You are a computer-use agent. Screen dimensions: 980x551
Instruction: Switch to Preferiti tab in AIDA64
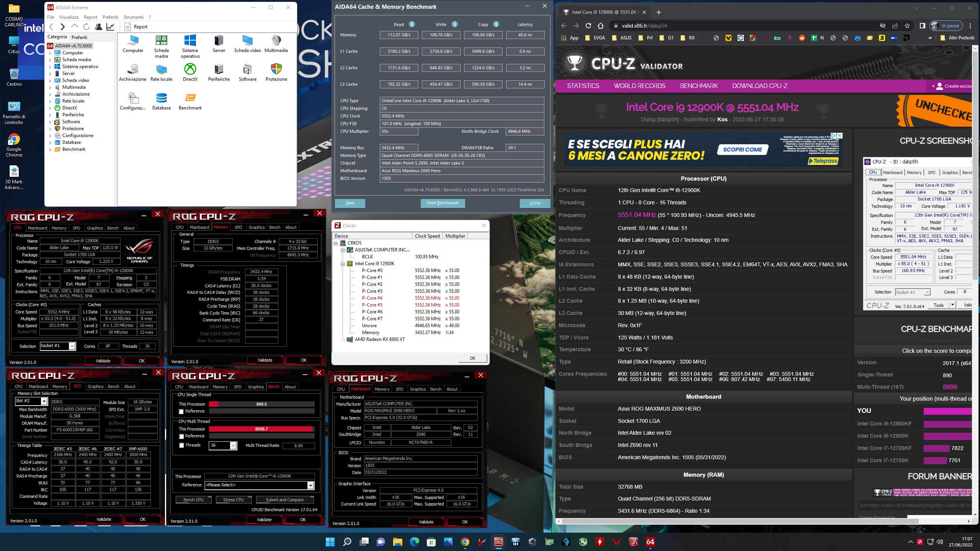79,37
